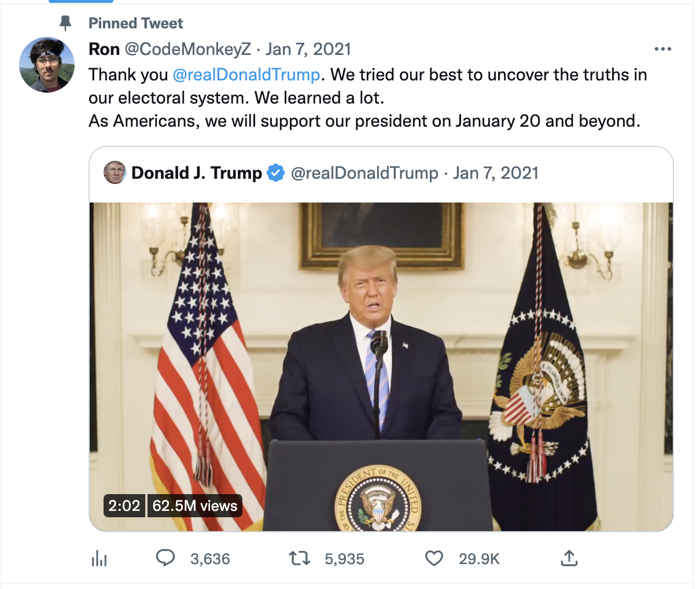
Task: Open the @realDonaldTrump mention link
Action: pos(245,74)
